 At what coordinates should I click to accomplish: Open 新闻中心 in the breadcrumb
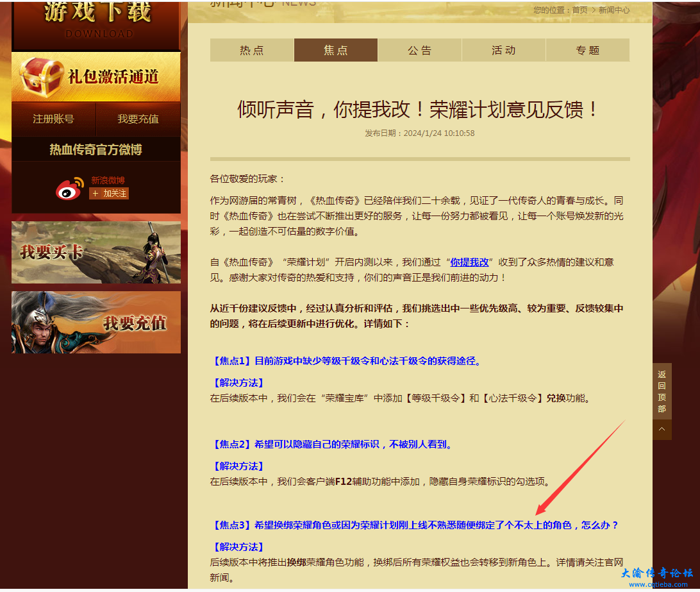click(614, 10)
